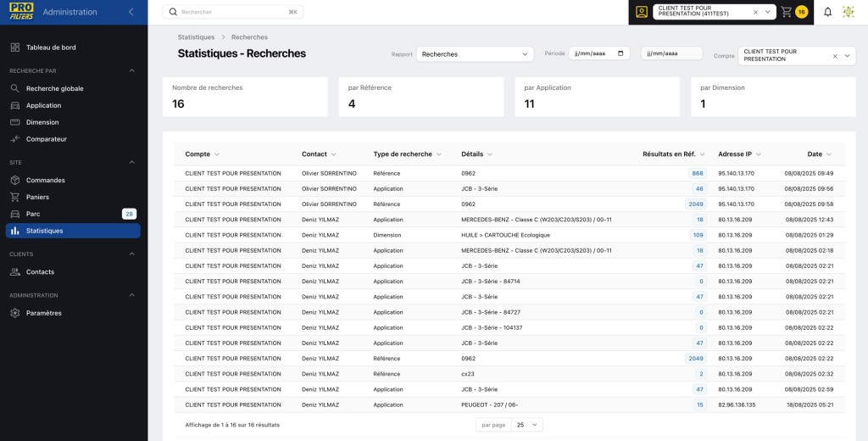The height and width of the screenshot is (441, 868).
Task: Click the Comparateur arrows icon
Action: pyautogui.click(x=15, y=139)
